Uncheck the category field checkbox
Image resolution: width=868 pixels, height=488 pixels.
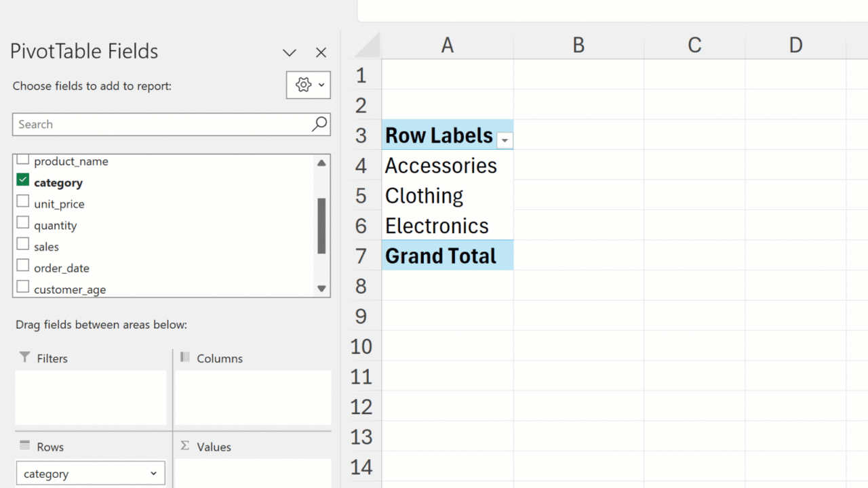click(x=23, y=180)
